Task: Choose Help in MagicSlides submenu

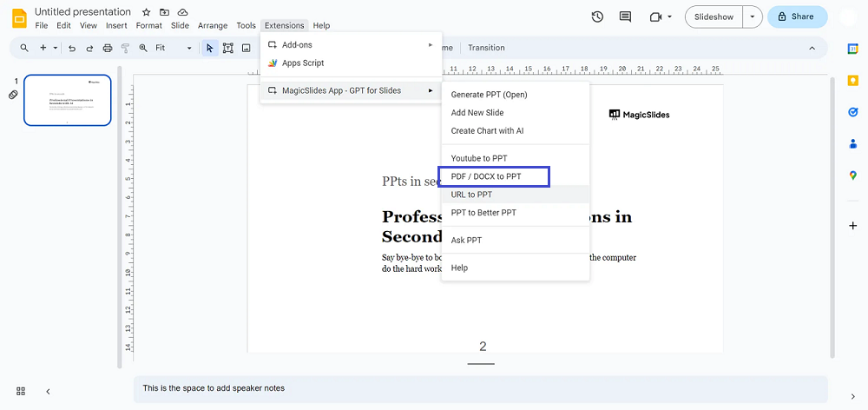Action: click(516, 268)
